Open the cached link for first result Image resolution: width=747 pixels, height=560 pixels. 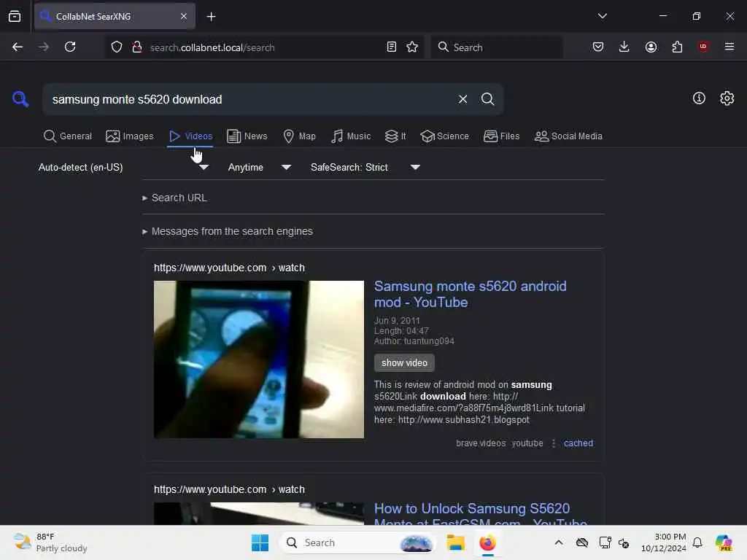[x=578, y=443]
